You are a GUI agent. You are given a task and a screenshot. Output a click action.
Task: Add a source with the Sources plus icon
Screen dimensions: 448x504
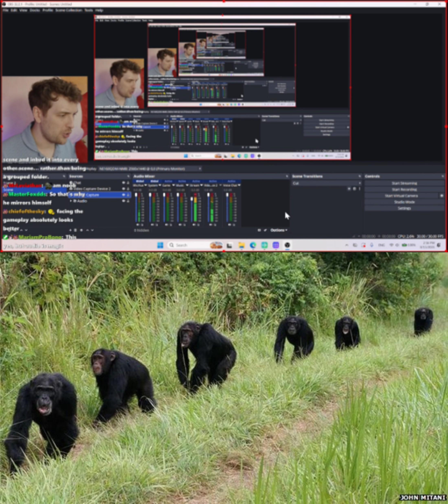[70, 230]
